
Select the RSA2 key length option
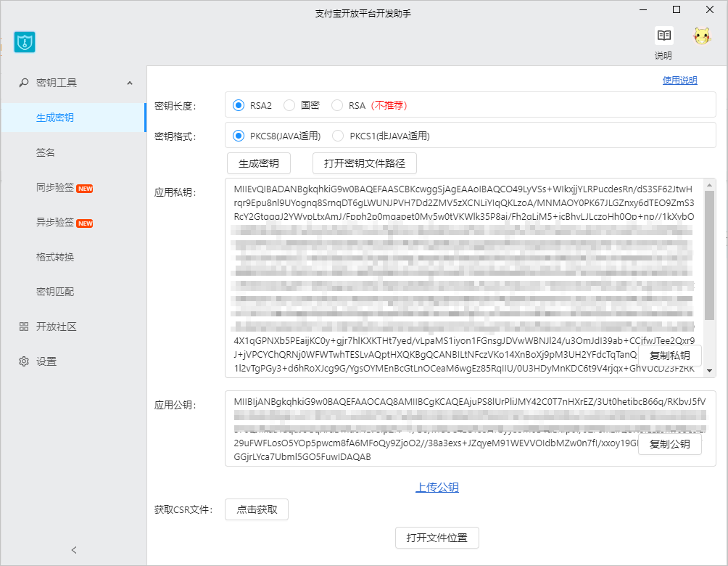point(252,105)
